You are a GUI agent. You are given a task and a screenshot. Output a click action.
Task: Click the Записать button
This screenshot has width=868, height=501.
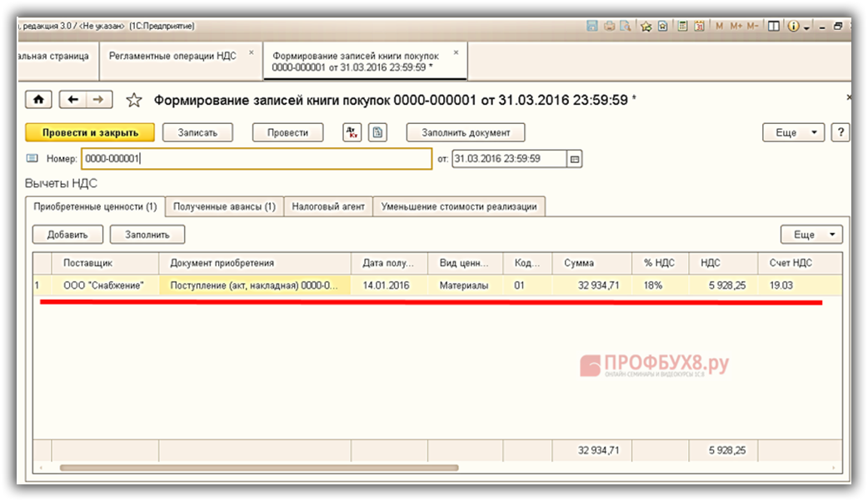197,132
